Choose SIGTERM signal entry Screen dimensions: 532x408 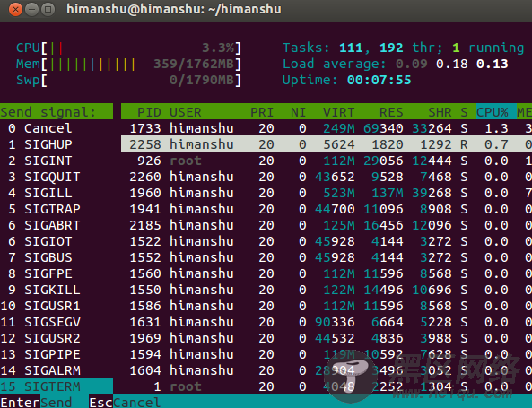point(57,386)
